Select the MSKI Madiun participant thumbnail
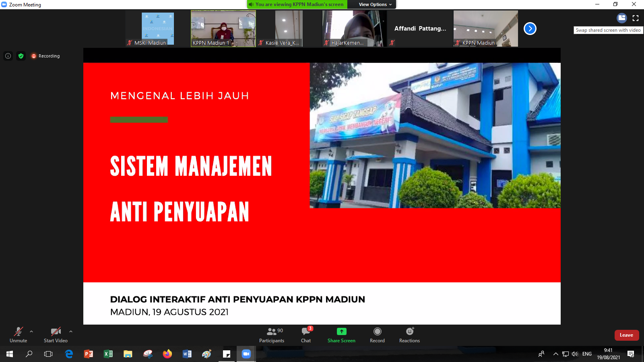Image resolution: width=644 pixels, height=362 pixels. pos(158,29)
